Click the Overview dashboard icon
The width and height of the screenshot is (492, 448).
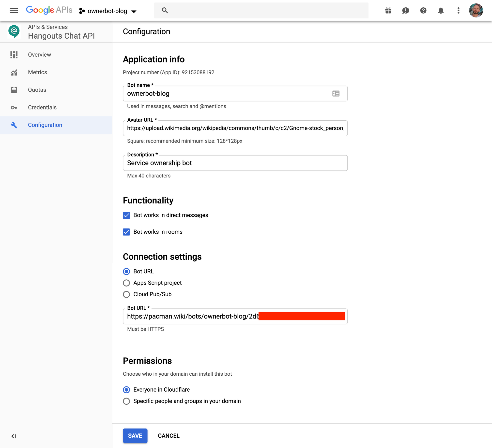click(14, 55)
